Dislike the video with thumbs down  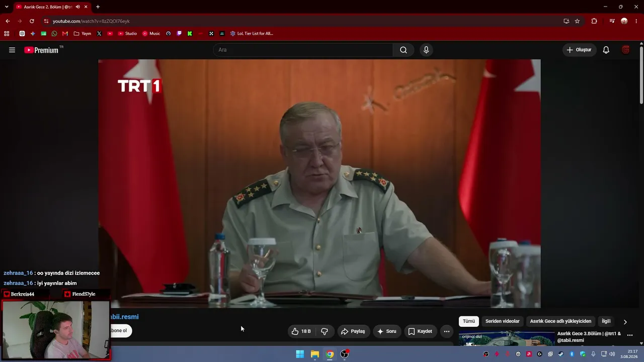(325, 331)
